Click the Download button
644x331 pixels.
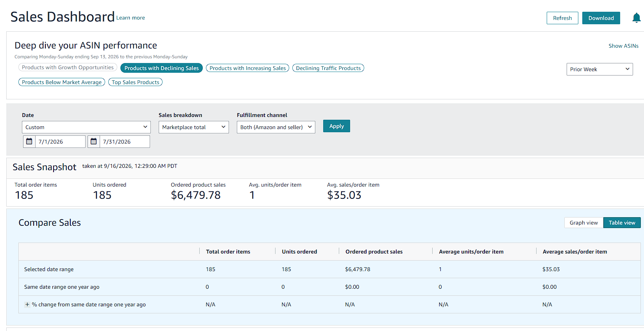pyautogui.click(x=601, y=18)
